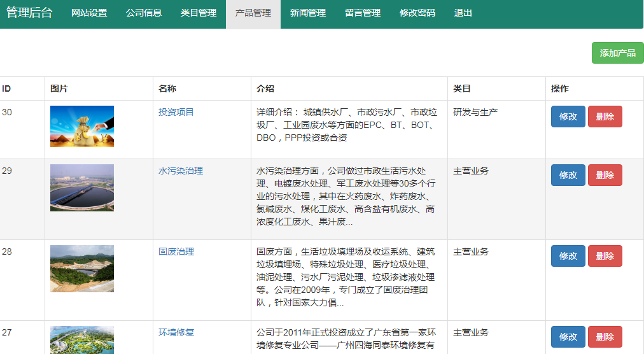Click 删除 for 投资项目 row
644x354 pixels.
point(605,117)
